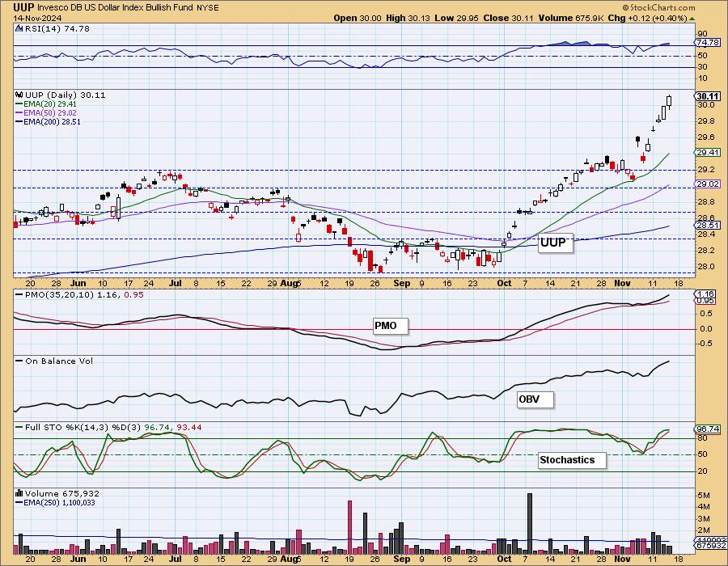Click the volume bars icon

click(19, 493)
